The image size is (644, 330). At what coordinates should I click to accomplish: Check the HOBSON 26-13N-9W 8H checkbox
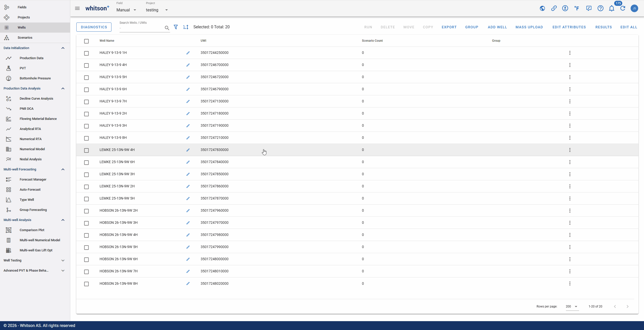point(86,284)
